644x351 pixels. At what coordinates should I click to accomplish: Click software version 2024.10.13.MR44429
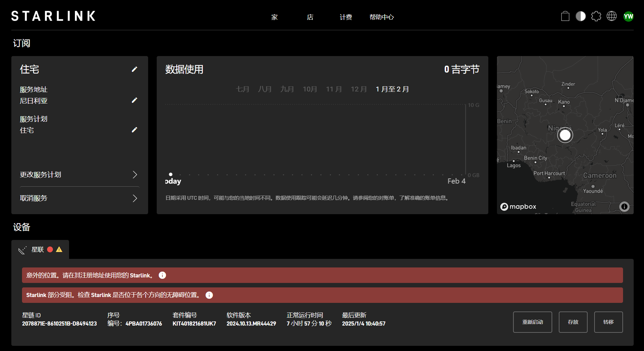point(251,324)
